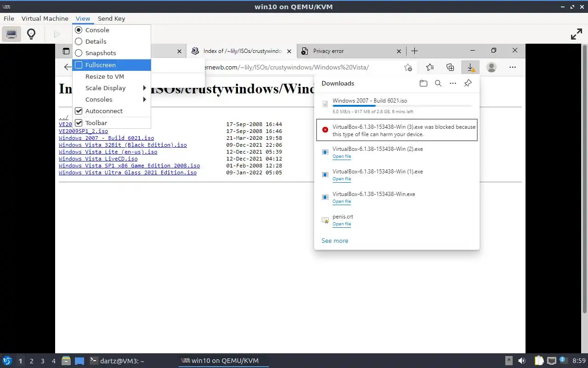Open the browser profile avatar

pyautogui.click(x=491, y=68)
